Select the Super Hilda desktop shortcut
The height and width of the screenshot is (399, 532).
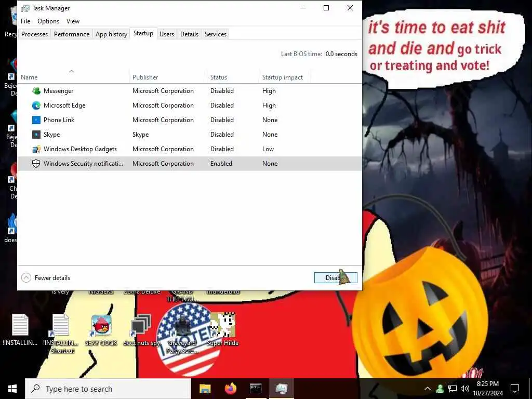point(222,330)
